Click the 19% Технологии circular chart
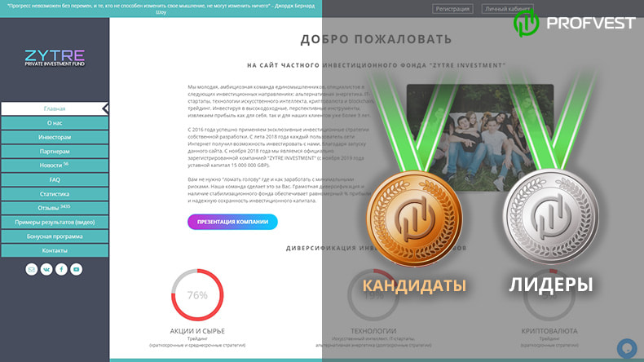The image size is (644, 362). [x=373, y=295]
